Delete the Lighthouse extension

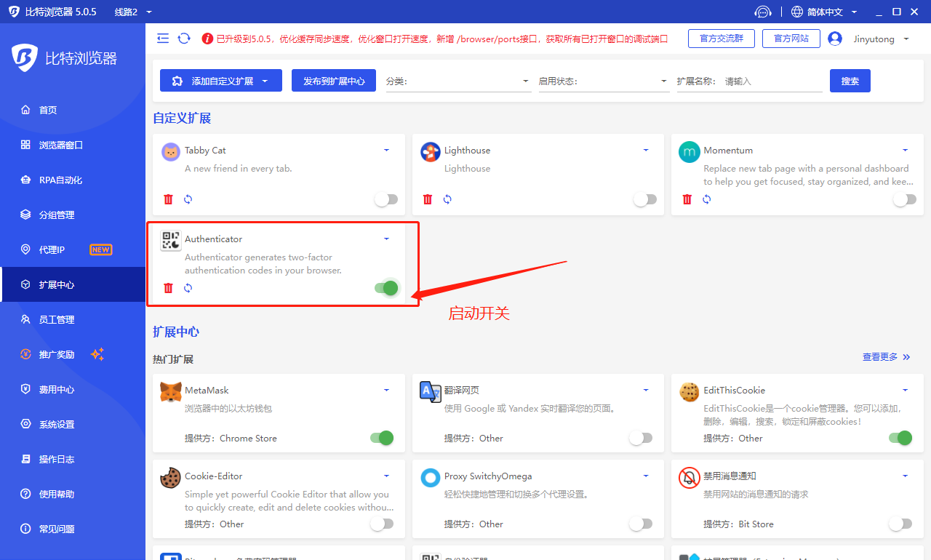(x=428, y=199)
